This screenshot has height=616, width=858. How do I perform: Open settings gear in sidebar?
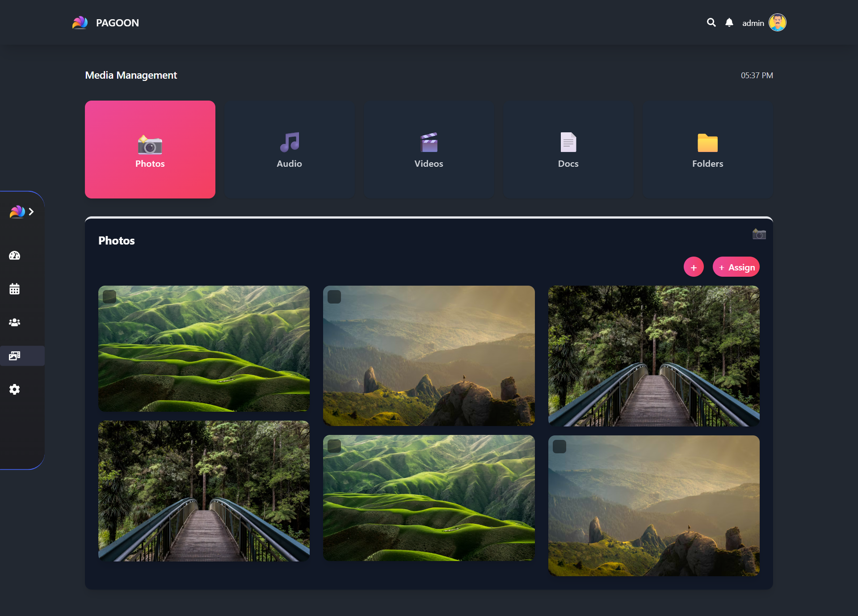coord(15,389)
